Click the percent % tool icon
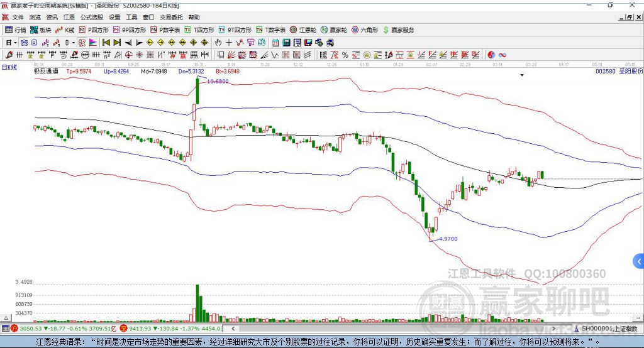The image size is (644, 348). click(x=345, y=55)
